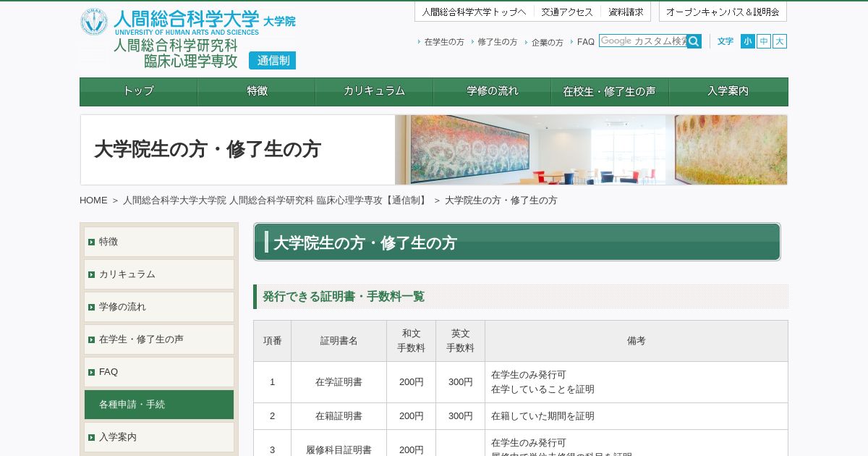The width and height of the screenshot is (868, 456).
Task: Open オープンキャンパス＆説明会 link
Action: pyautogui.click(x=723, y=12)
